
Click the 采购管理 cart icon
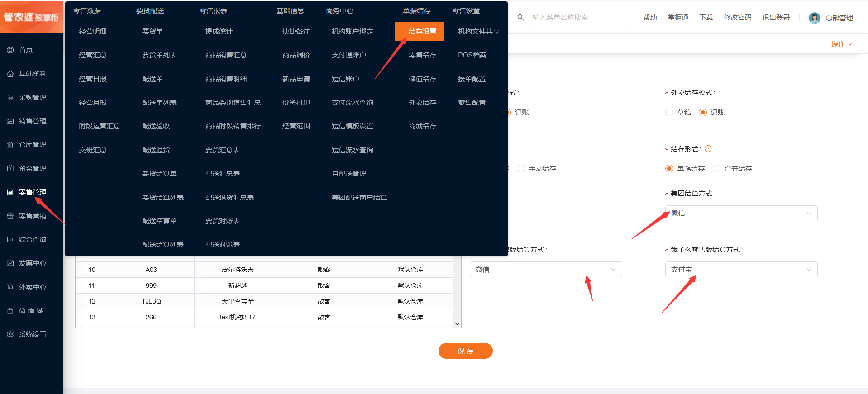tap(10, 97)
